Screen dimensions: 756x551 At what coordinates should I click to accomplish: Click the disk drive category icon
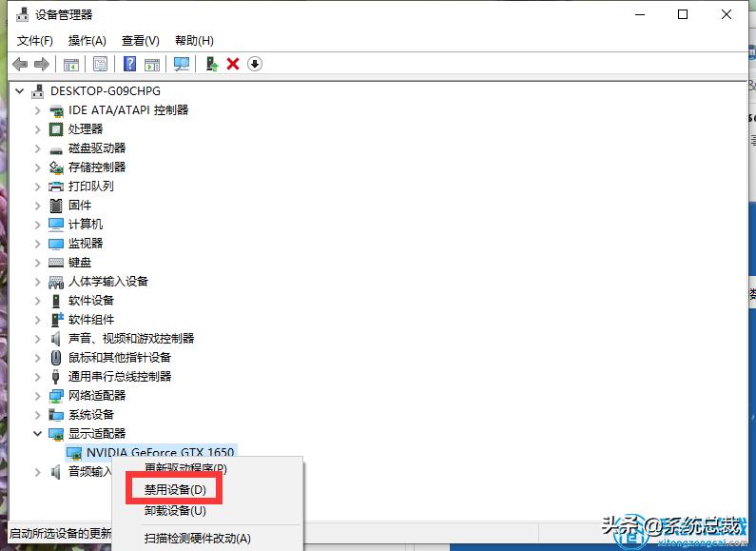click(x=56, y=149)
